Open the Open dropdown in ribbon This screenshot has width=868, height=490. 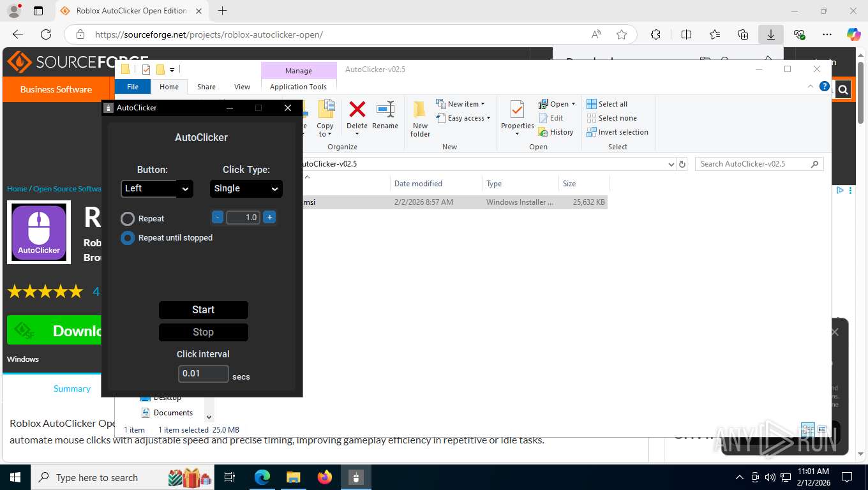tap(557, 104)
